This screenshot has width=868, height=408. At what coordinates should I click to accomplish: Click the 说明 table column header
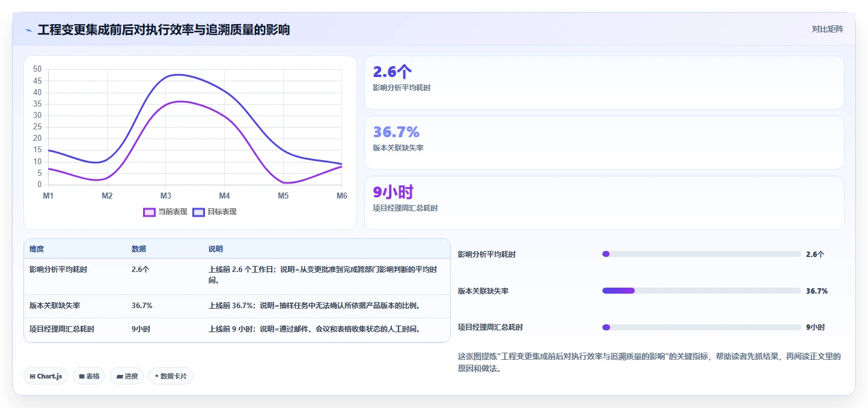click(x=216, y=249)
